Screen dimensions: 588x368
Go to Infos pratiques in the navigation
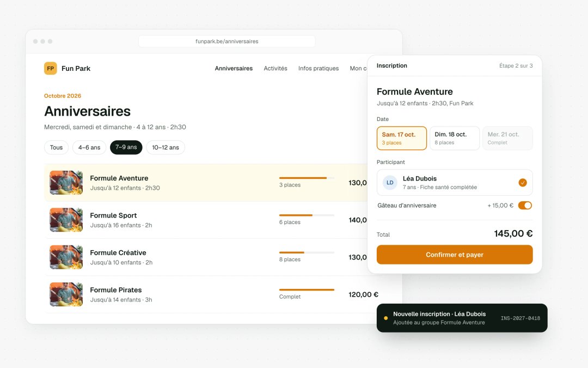[318, 68]
